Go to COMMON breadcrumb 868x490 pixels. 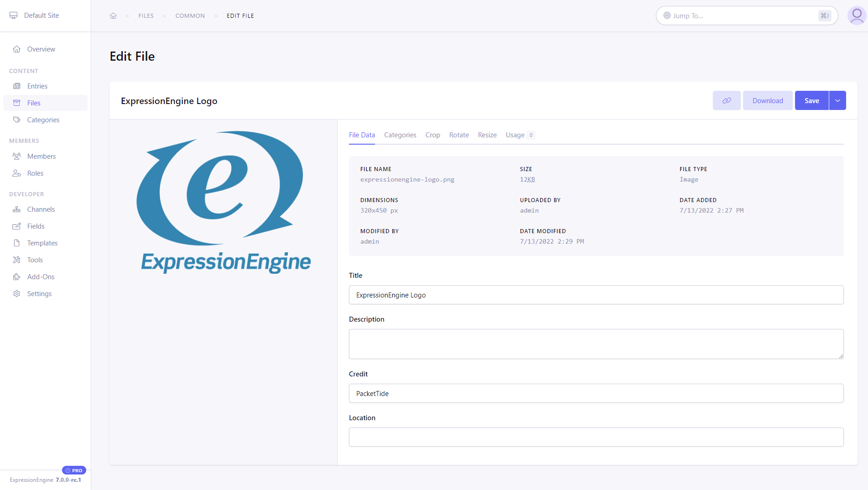(190, 16)
